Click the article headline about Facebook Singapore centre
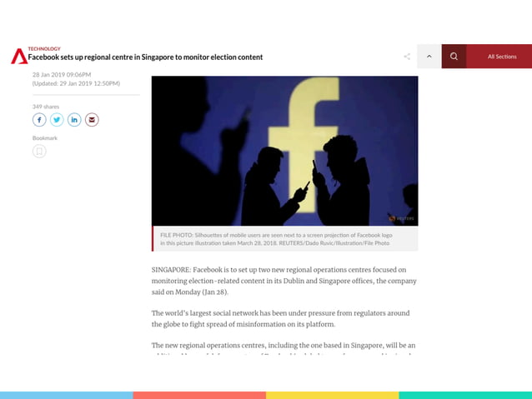532x399 pixels. [x=145, y=57]
